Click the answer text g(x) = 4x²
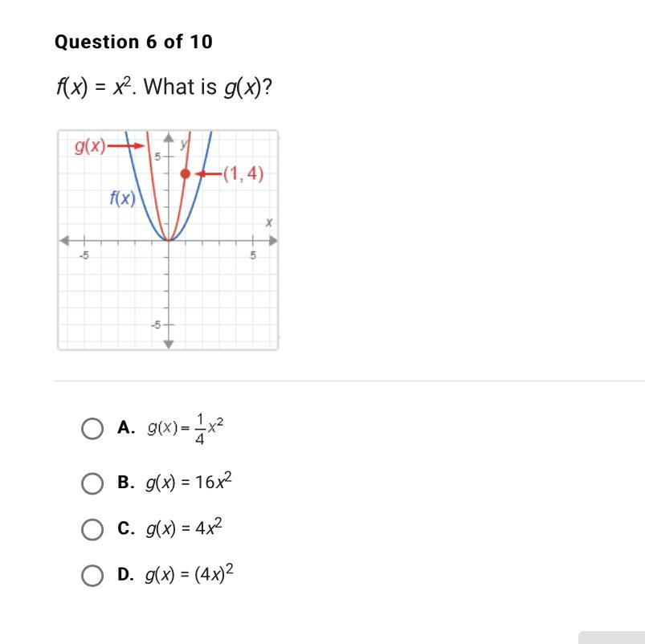645x644 pixels. click(184, 528)
